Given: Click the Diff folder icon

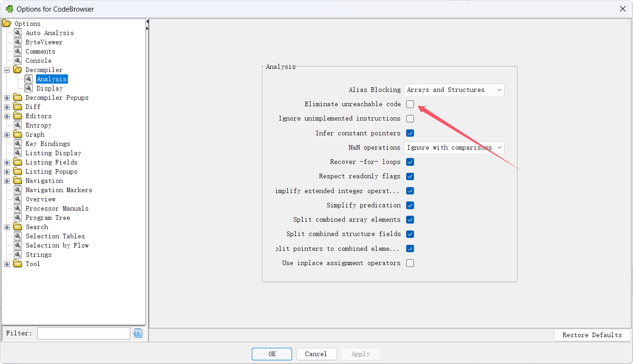Looking at the screenshot, I should [x=18, y=107].
